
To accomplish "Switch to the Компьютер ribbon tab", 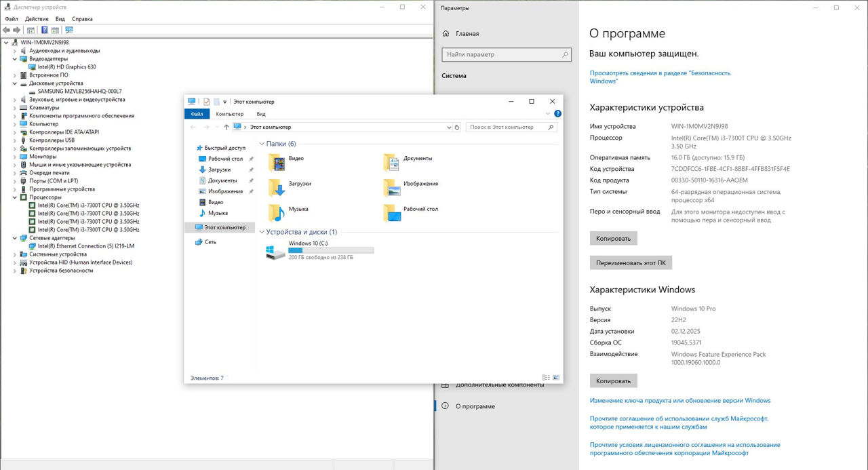I will (x=229, y=114).
